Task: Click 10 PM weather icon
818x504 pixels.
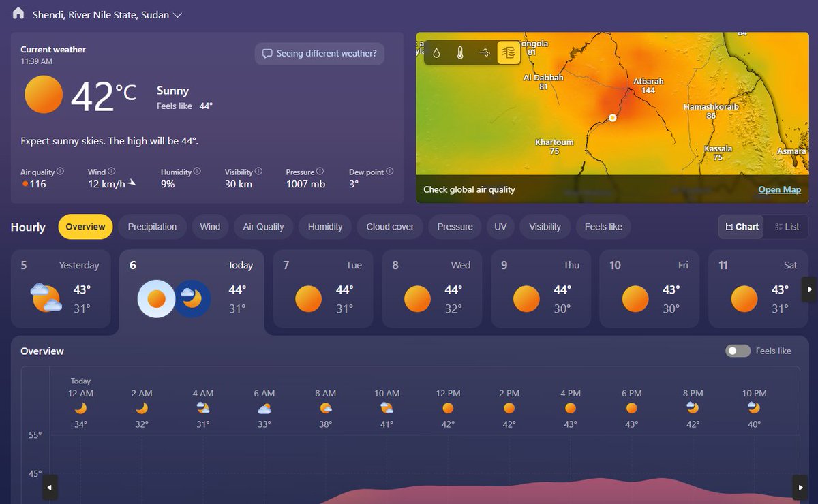Action: [x=754, y=408]
